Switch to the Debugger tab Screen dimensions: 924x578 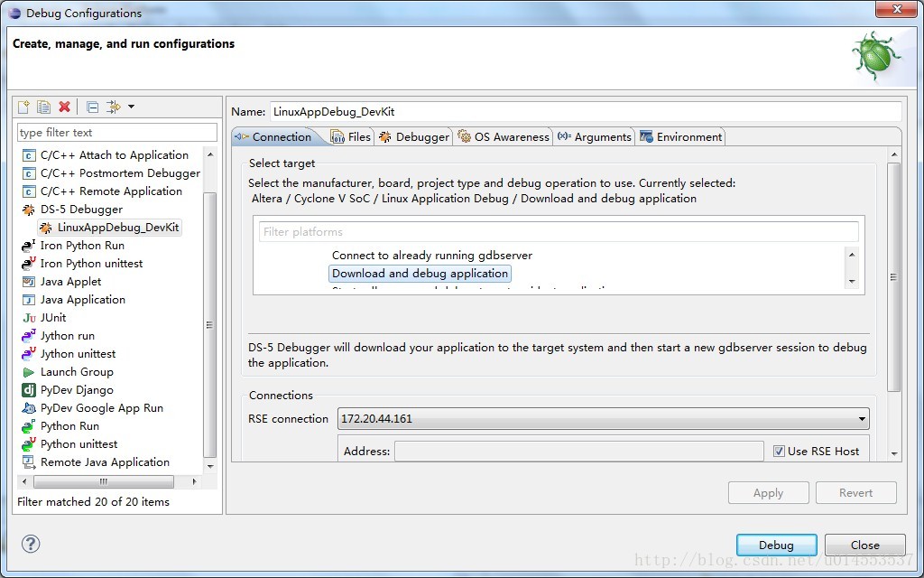[414, 137]
